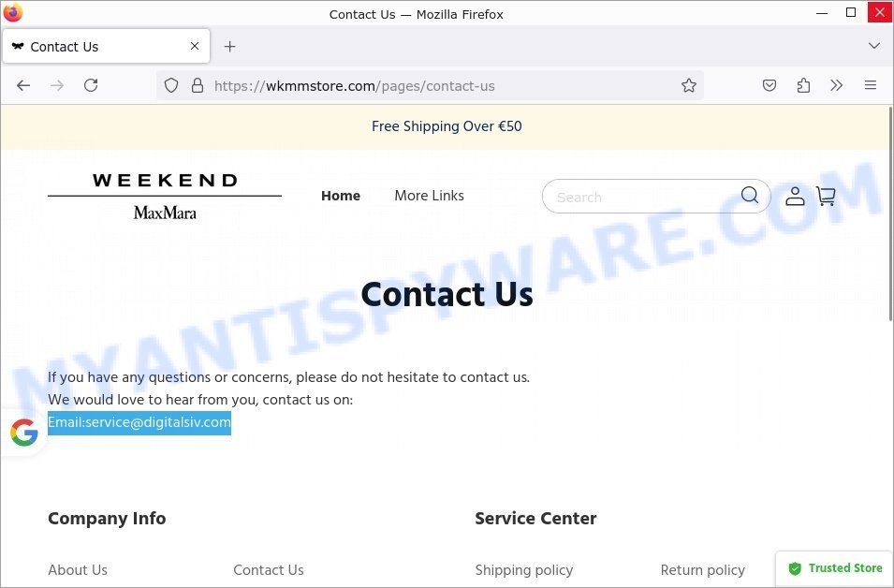The image size is (894, 588).
Task: Go back using the browser back arrow
Action: (x=23, y=85)
